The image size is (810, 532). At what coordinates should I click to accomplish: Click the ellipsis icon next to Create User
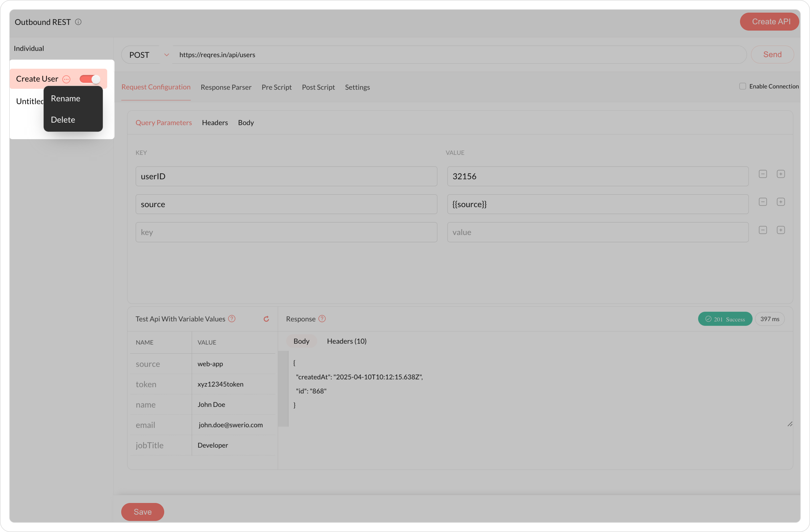click(66, 79)
